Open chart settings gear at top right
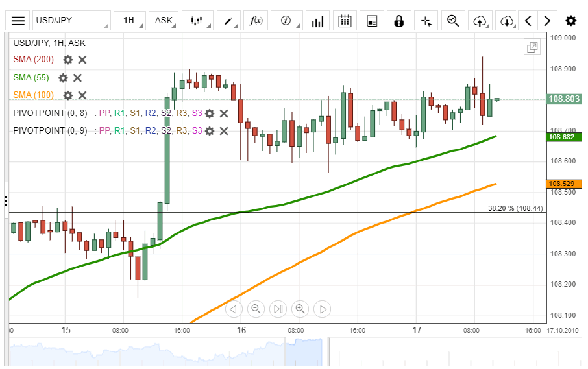Image resolution: width=588 pixels, height=369 pixels. pyautogui.click(x=570, y=21)
